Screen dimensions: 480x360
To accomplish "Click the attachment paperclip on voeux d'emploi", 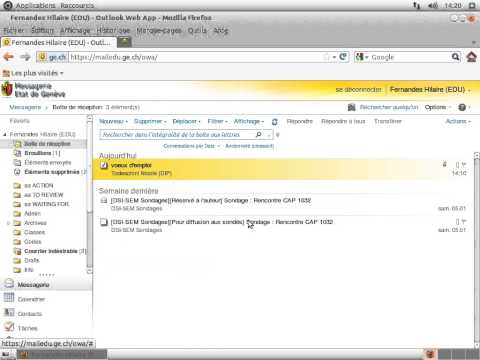I will 444,164.
